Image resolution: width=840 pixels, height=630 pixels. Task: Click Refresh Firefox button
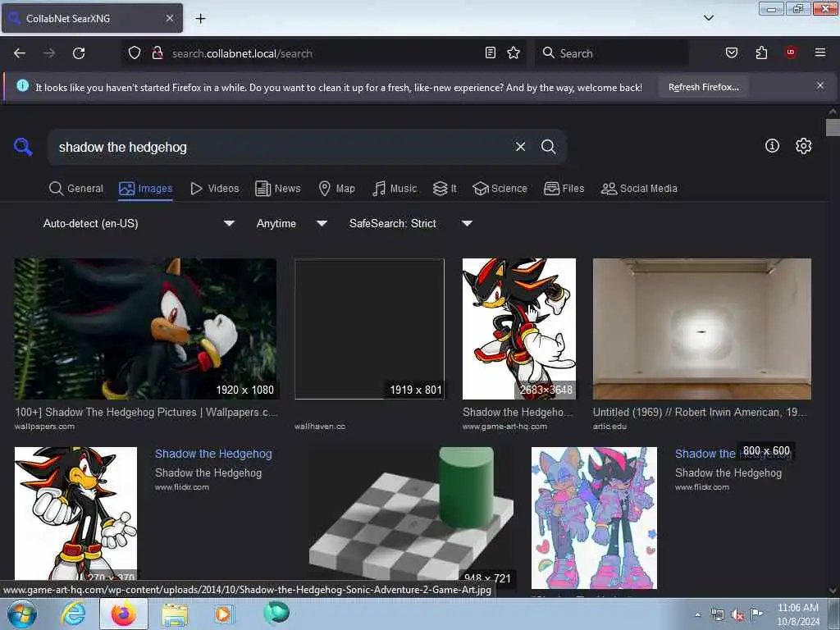coord(703,87)
